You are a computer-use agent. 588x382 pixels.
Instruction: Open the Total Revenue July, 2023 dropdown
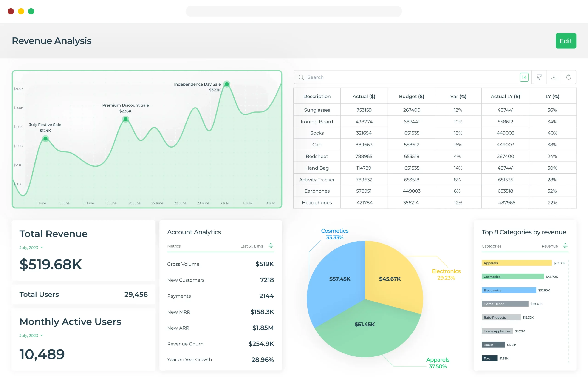(x=31, y=248)
